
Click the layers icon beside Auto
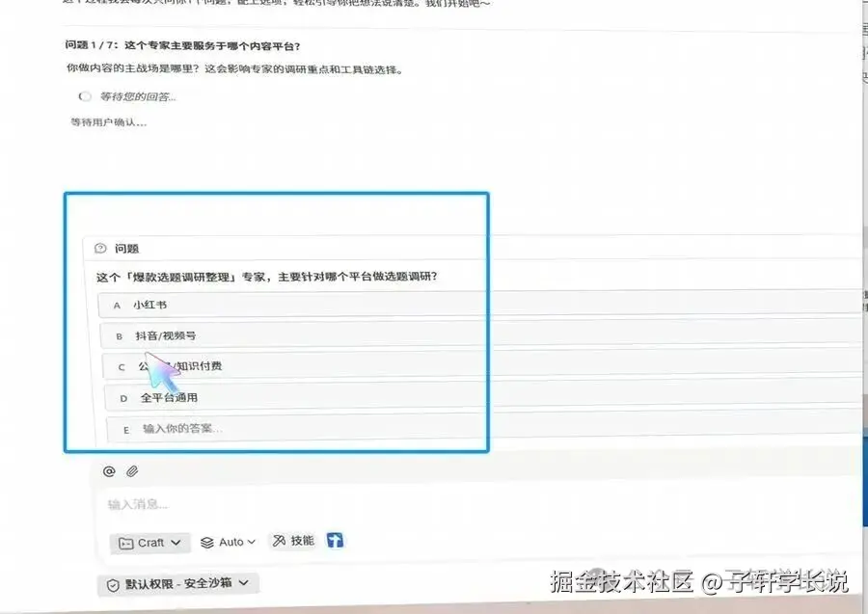(x=207, y=543)
